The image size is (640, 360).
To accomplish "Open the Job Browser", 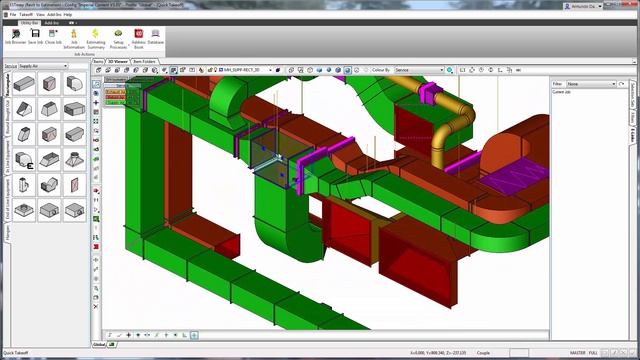I will 16,37.
